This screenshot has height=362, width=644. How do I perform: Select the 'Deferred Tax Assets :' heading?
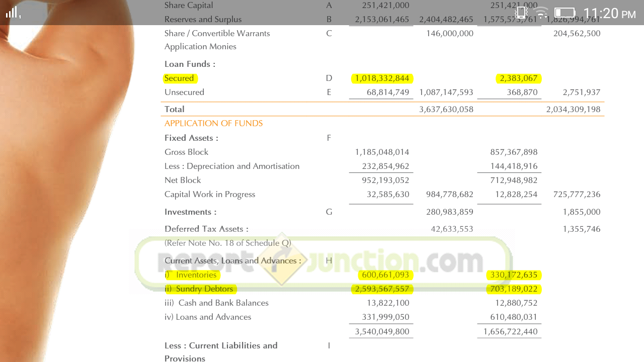point(206,229)
